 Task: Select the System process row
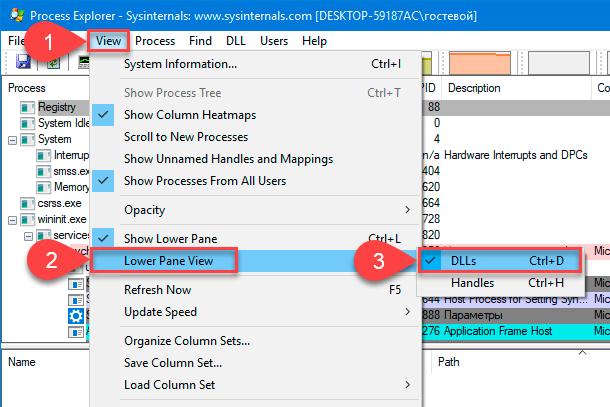pyautogui.click(x=54, y=139)
